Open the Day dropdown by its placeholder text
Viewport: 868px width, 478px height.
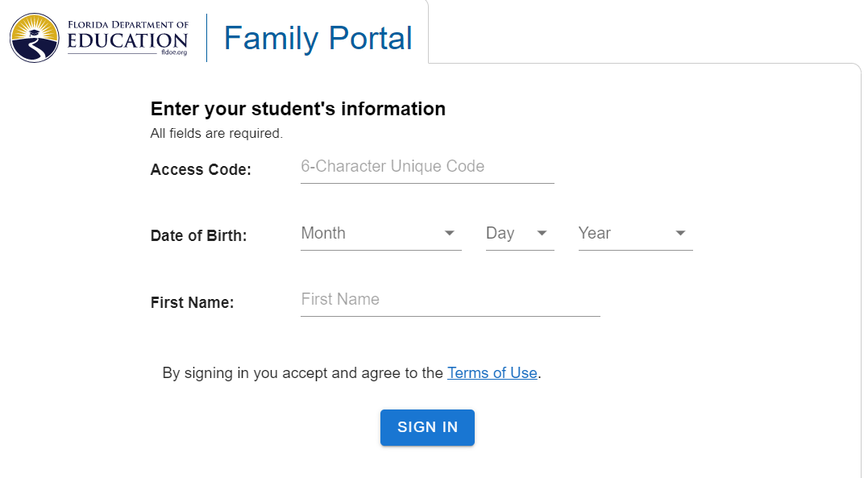(x=500, y=234)
